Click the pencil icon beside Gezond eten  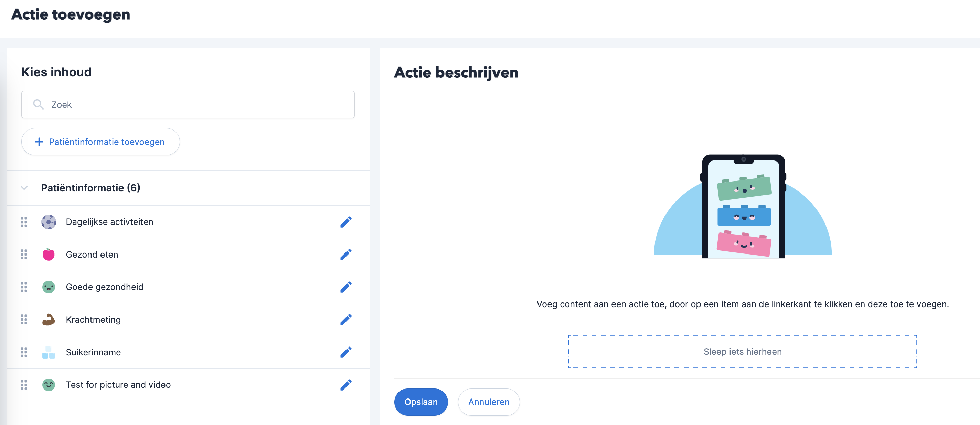coord(345,255)
